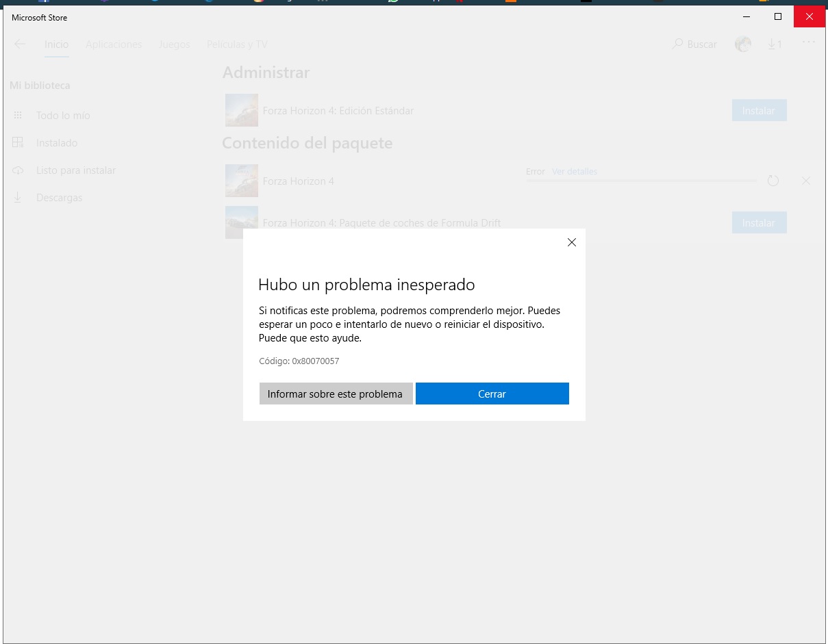Open the Películas y TV tab
Screen dimensions: 828x644
click(237, 44)
